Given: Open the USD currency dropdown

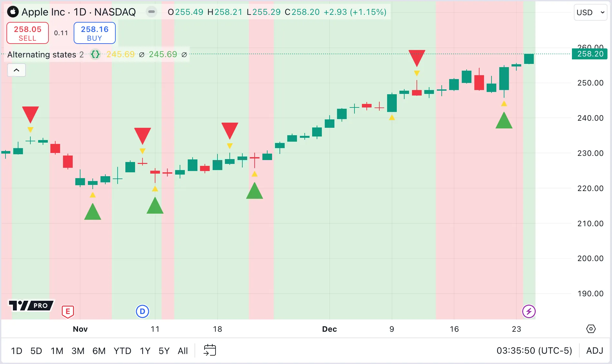Looking at the screenshot, I should 590,12.
